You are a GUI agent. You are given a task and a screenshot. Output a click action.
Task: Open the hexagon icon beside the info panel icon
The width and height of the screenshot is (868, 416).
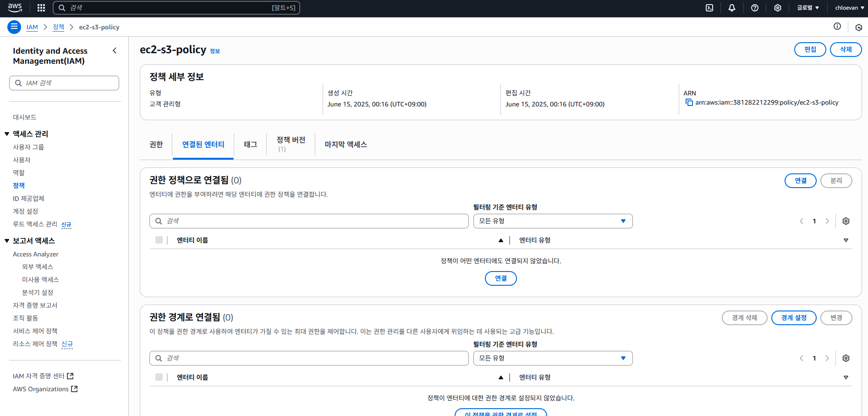coord(859,27)
